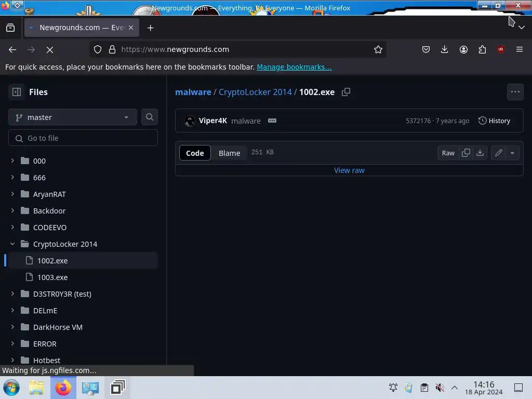Open the tracking protection shield icon
Viewport: 532px width, 399px height.
coord(98,49)
